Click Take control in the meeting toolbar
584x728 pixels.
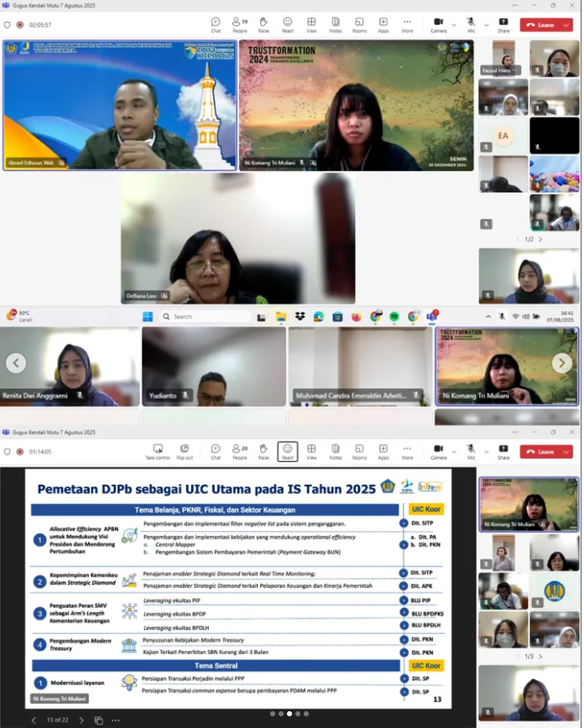pos(158,452)
